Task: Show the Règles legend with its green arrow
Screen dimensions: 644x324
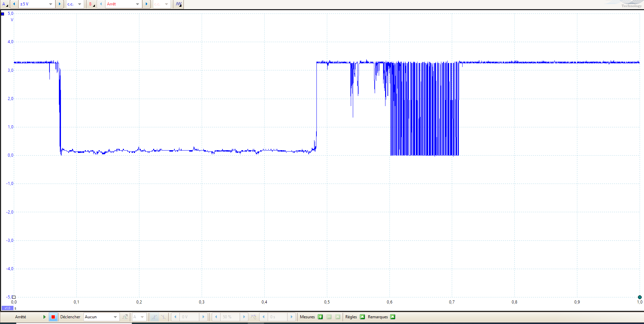Action: pos(363,317)
